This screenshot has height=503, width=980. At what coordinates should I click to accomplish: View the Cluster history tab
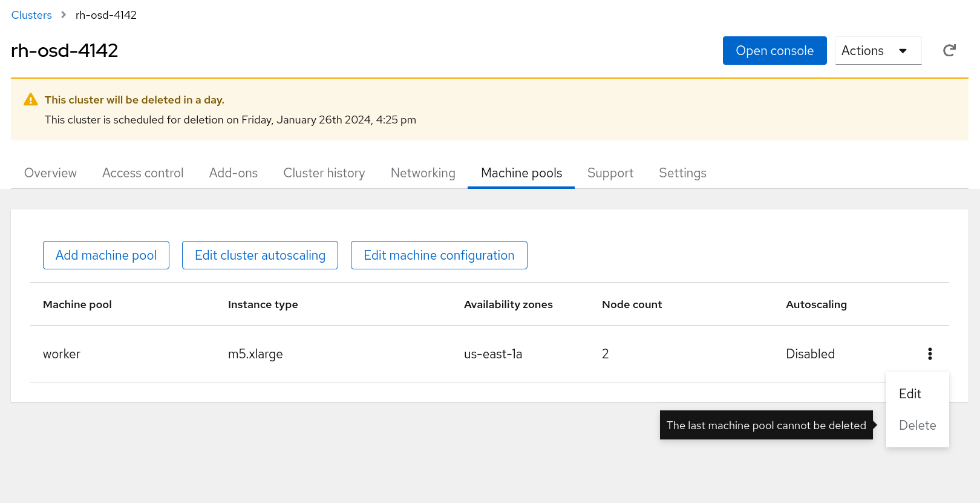tap(324, 173)
